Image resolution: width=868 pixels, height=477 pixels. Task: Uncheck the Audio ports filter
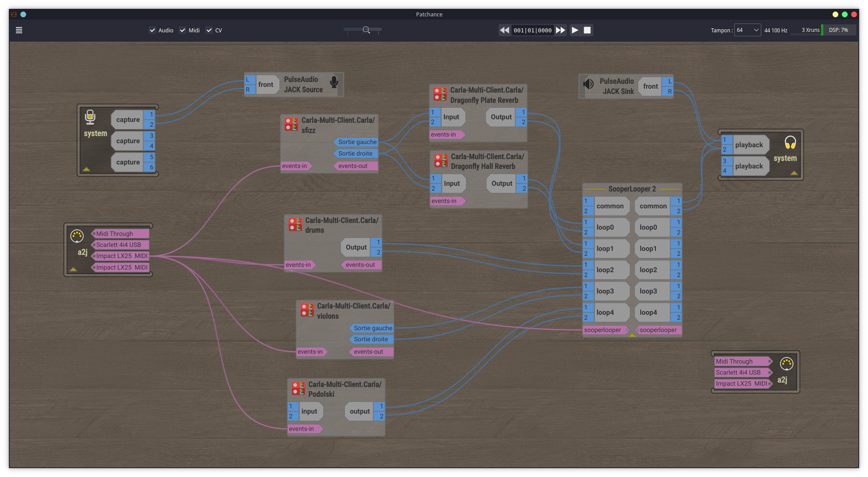(x=152, y=30)
